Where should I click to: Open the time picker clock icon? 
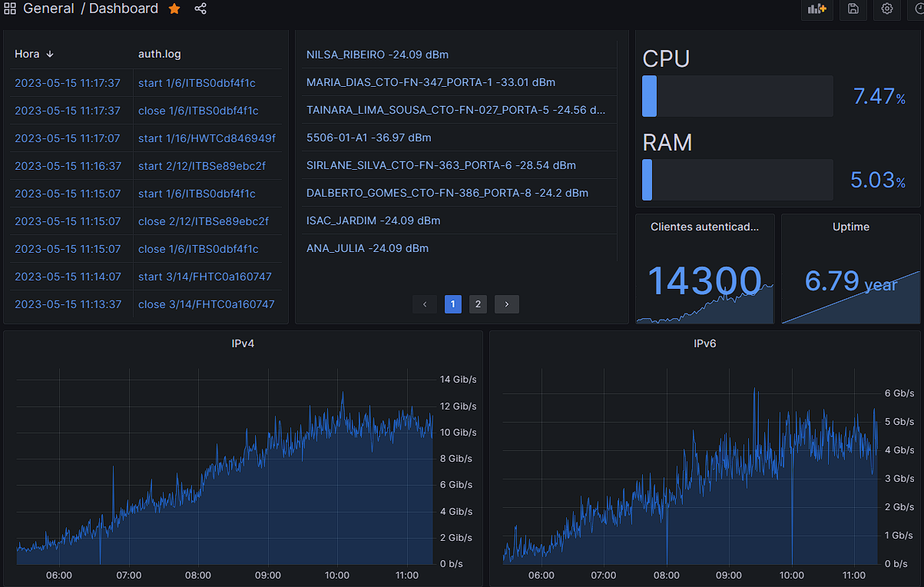pyautogui.click(x=918, y=8)
